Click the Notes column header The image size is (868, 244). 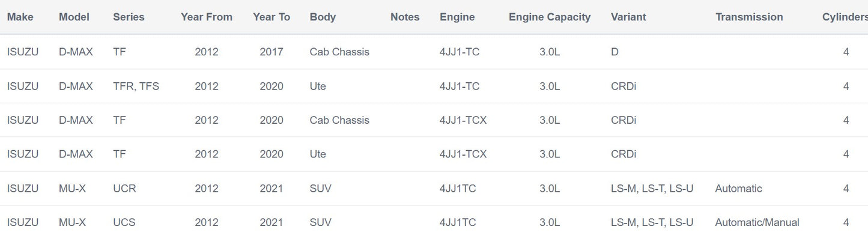pos(405,17)
